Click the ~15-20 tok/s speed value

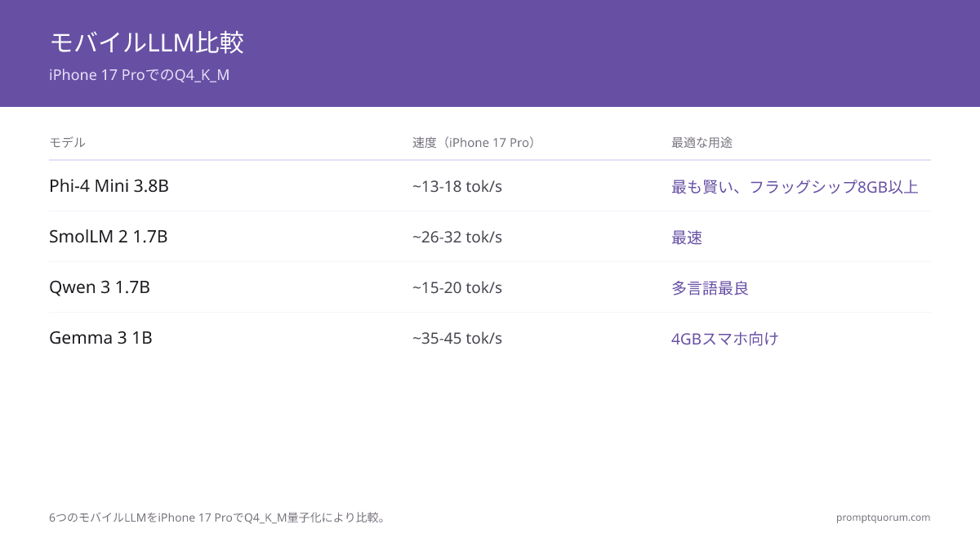pos(457,287)
